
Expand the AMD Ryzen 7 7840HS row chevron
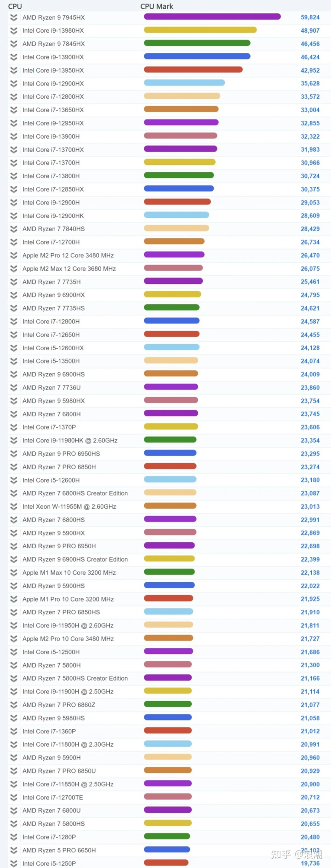click(14, 229)
